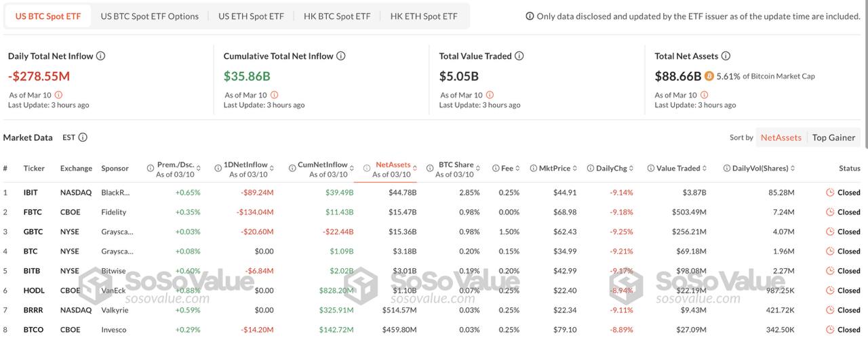Click the Invesco sponsor cell
The height and width of the screenshot is (340, 868).
click(114, 330)
